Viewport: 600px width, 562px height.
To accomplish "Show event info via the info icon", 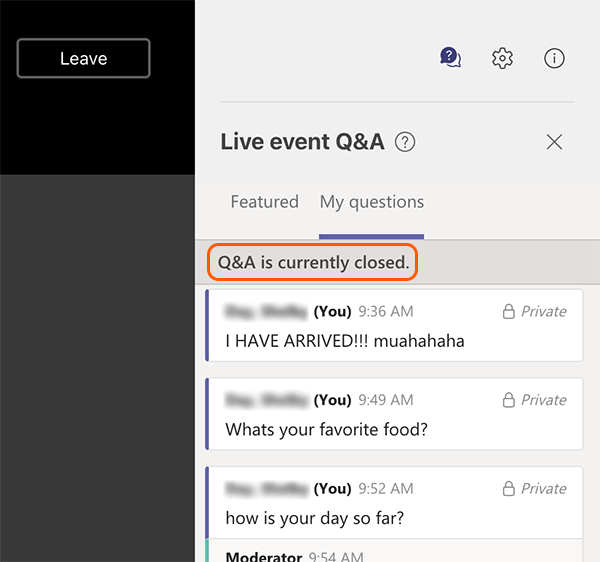I will click(x=554, y=58).
